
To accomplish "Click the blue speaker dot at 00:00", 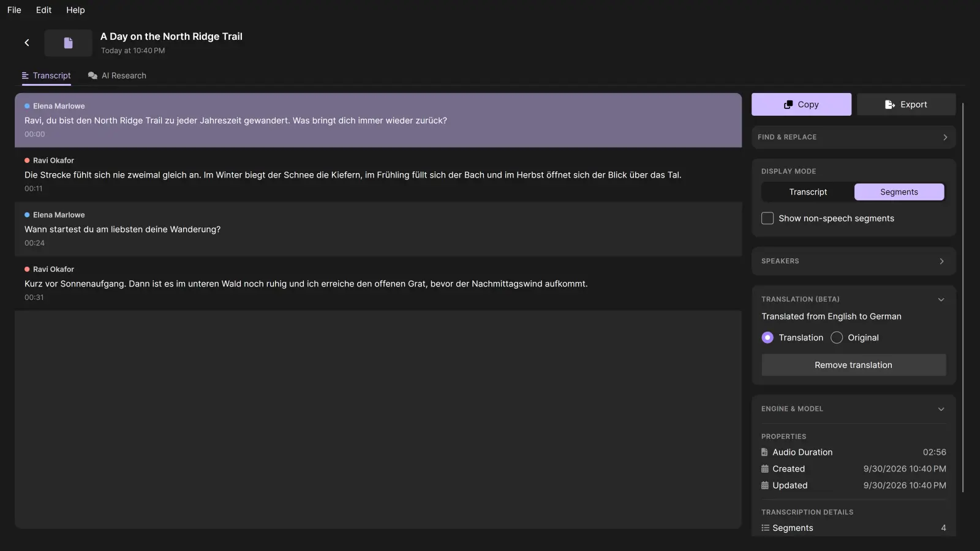I will click(x=27, y=107).
